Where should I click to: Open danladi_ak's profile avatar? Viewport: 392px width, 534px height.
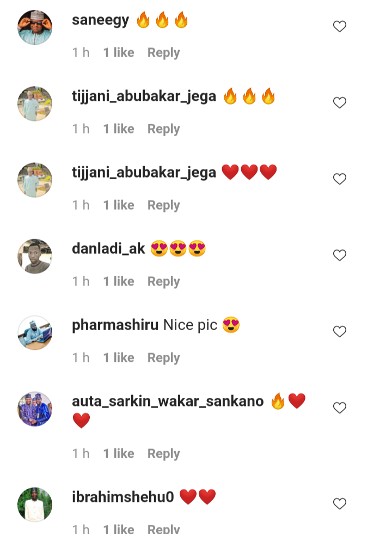click(35, 256)
